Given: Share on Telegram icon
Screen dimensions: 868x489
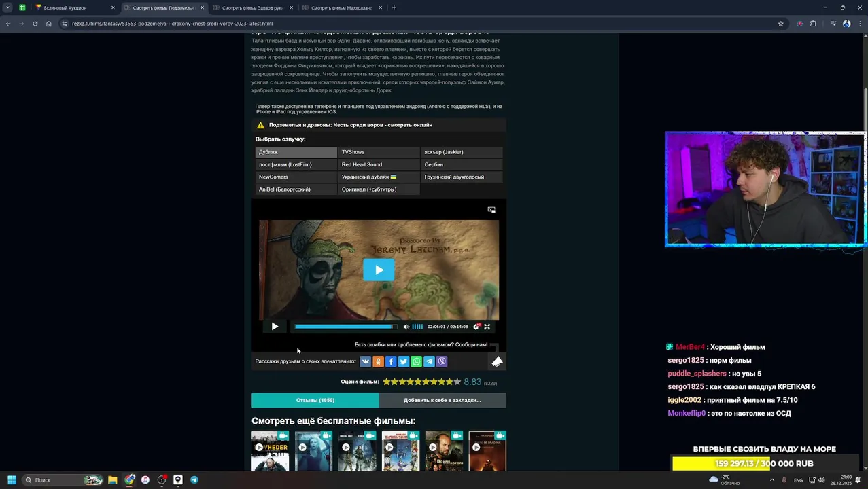Looking at the screenshot, I should 429,361.
